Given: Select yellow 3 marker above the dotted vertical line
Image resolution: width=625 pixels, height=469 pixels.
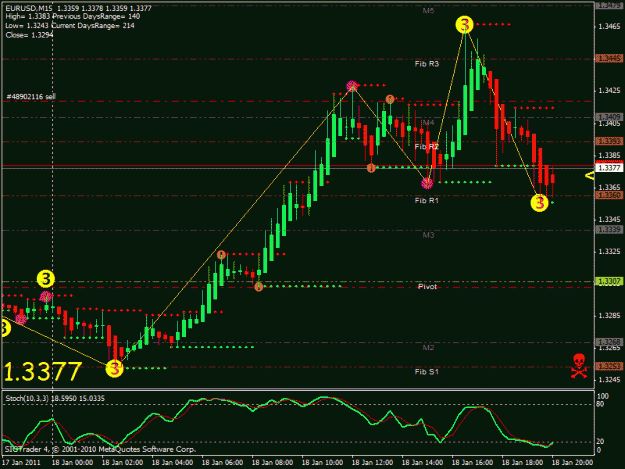Looking at the screenshot, I should pos(46,279).
